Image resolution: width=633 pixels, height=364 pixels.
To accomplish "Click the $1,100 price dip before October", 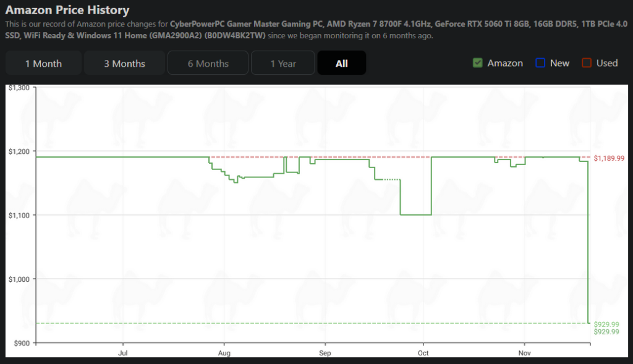I will [x=415, y=214].
